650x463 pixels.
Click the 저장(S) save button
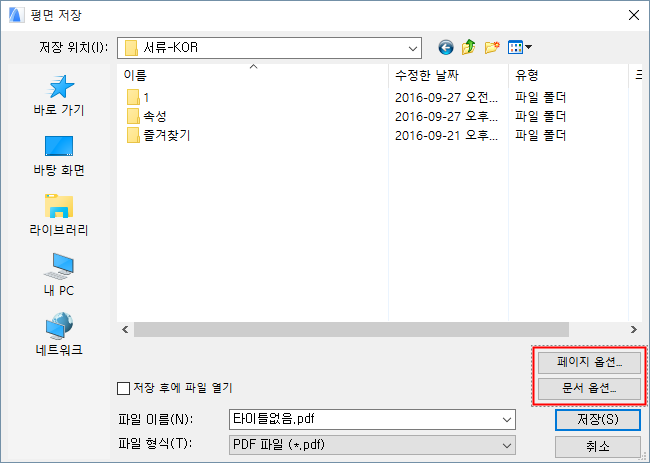coord(598,419)
